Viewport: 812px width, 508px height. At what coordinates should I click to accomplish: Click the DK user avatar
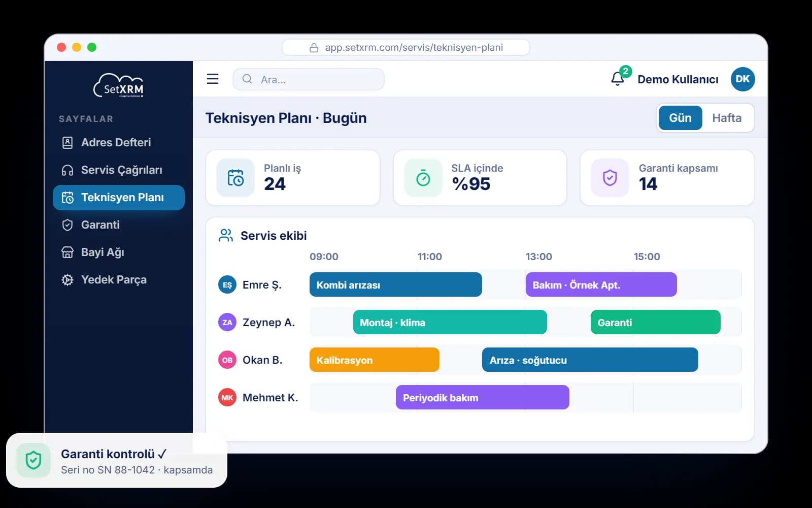click(x=742, y=79)
